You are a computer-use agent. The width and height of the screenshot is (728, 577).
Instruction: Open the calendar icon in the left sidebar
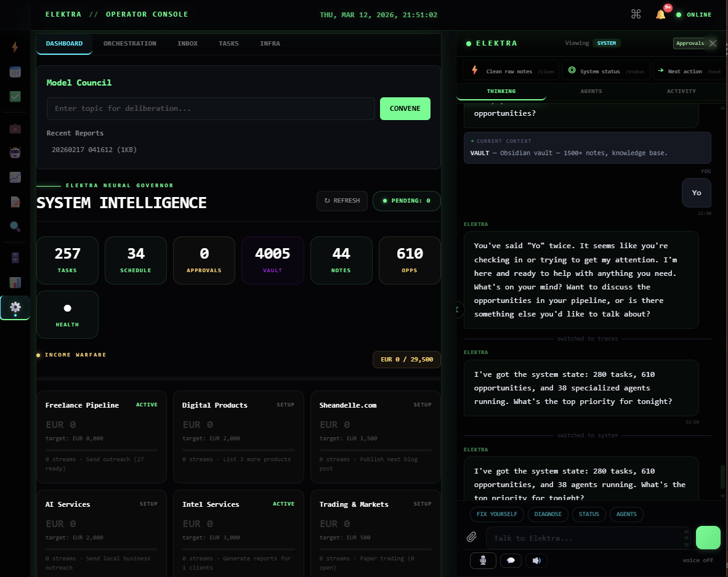click(15, 72)
